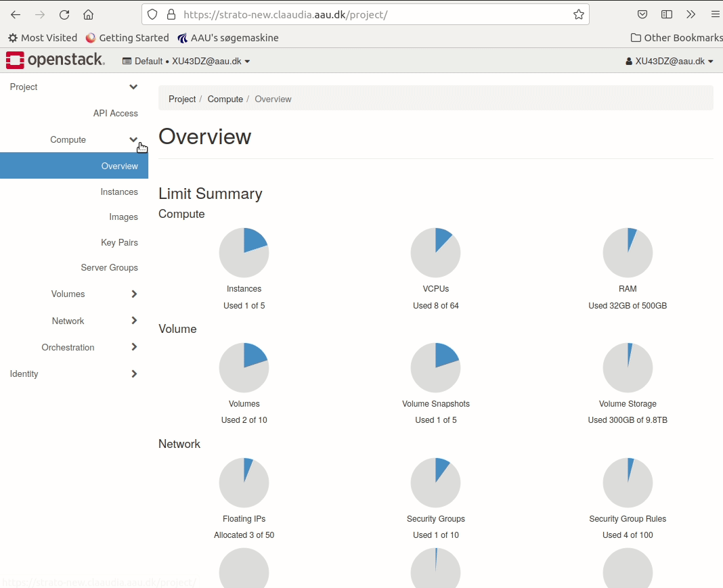Open Key Pairs in the sidebar
Screen dimensions: 723x588
(119, 242)
